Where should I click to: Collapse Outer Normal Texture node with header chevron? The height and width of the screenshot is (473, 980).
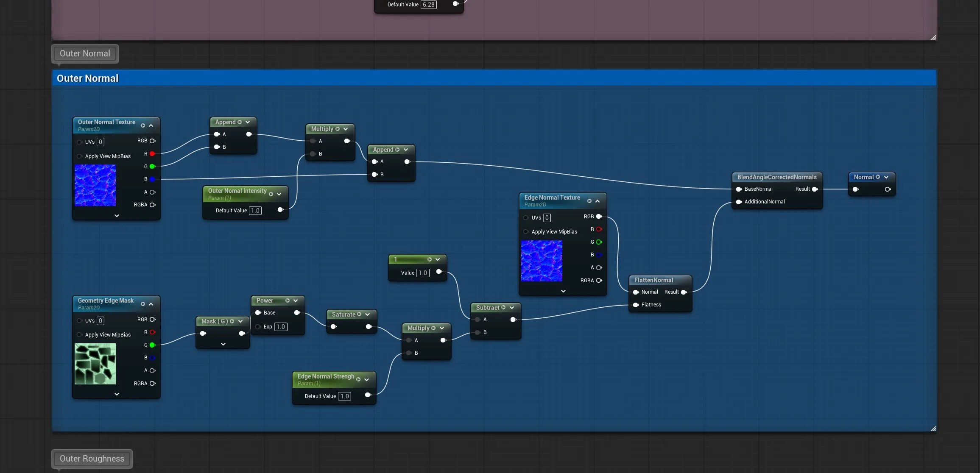[151, 125]
